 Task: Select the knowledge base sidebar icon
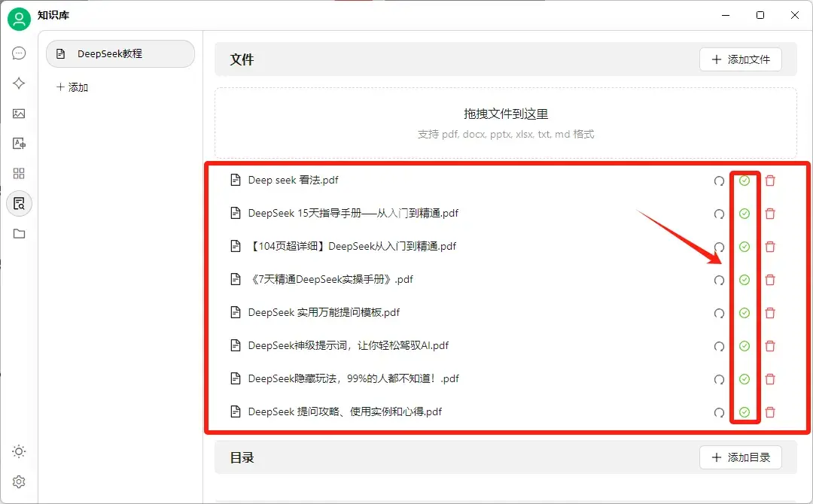[x=19, y=204]
